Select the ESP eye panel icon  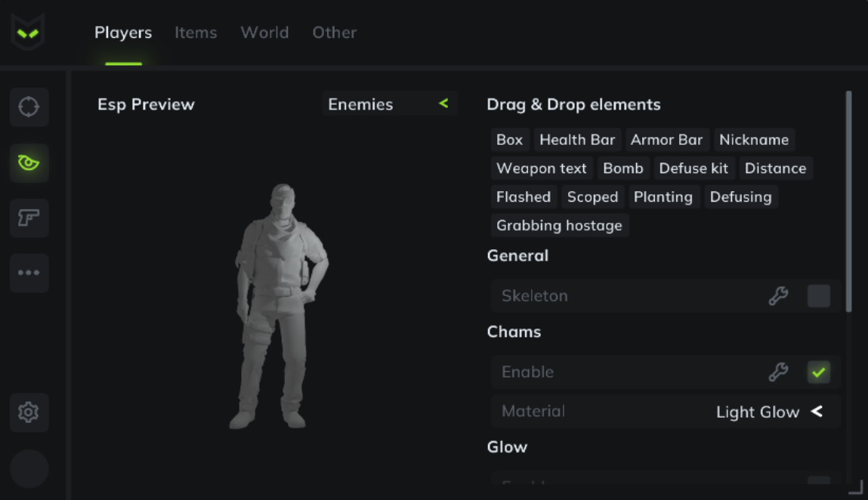point(29,162)
